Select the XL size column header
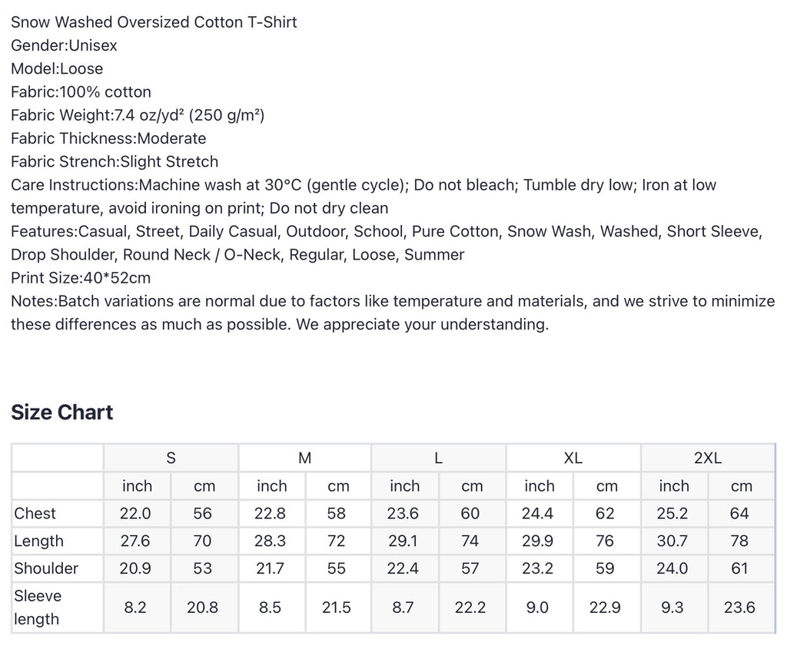The image size is (787, 672). (573, 458)
